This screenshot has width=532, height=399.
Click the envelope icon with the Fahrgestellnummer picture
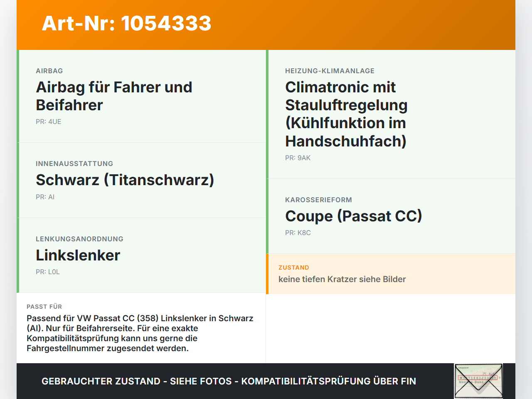pyautogui.click(x=478, y=381)
